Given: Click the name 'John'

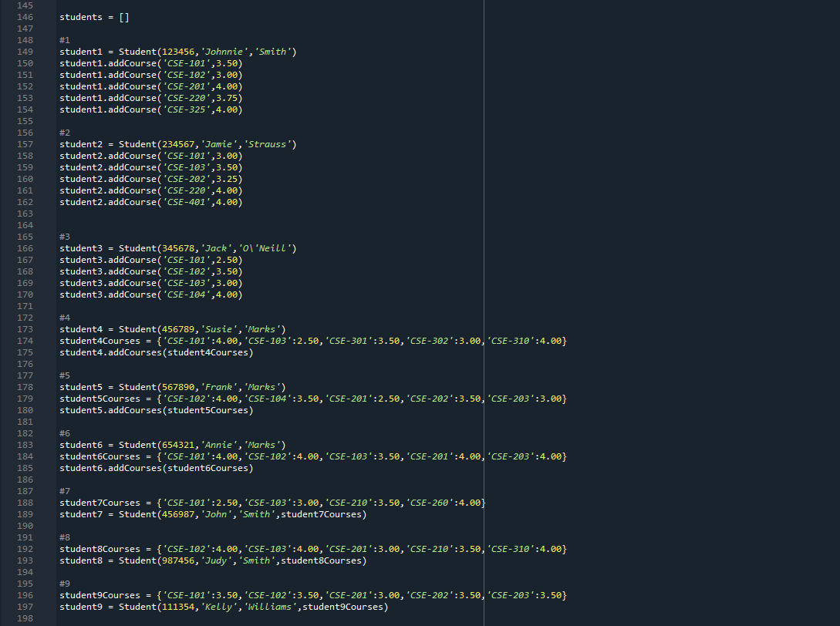Looking at the screenshot, I should click(216, 515).
